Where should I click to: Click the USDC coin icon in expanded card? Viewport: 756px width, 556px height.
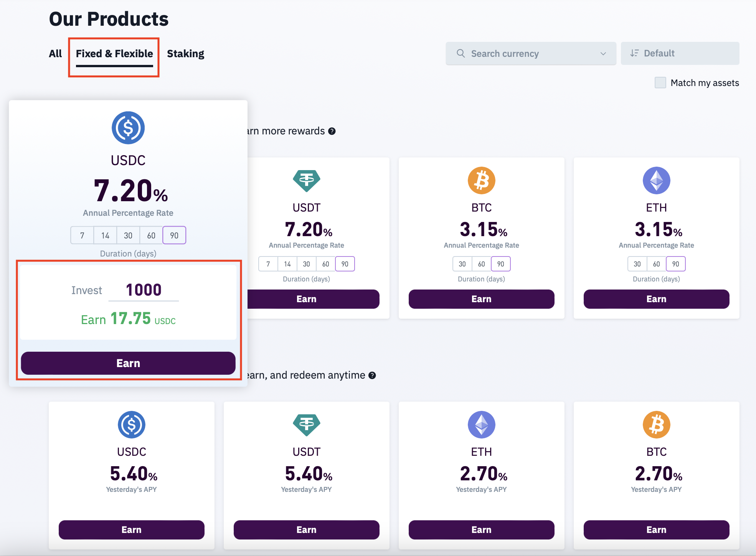pyautogui.click(x=128, y=128)
